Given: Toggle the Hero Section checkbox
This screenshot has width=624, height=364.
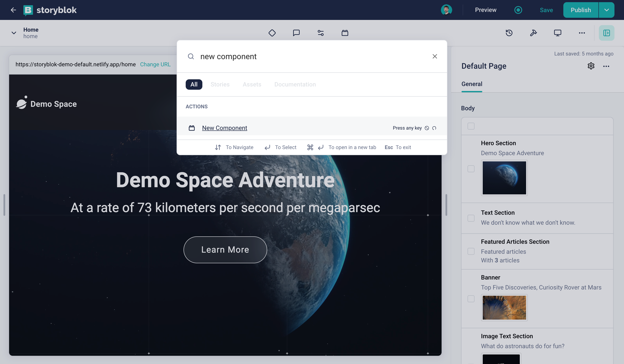Looking at the screenshot, I should (471, 169).
